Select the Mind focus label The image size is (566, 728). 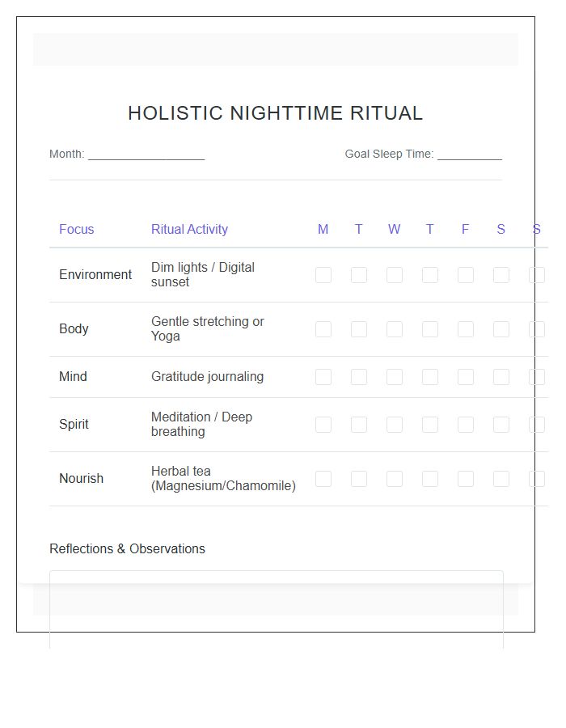tap(73, 376)
